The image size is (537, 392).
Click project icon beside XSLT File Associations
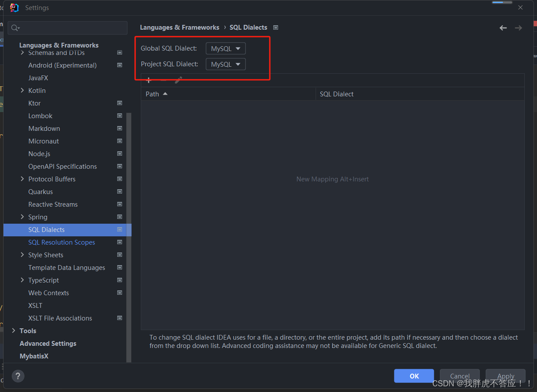point(119,318)
